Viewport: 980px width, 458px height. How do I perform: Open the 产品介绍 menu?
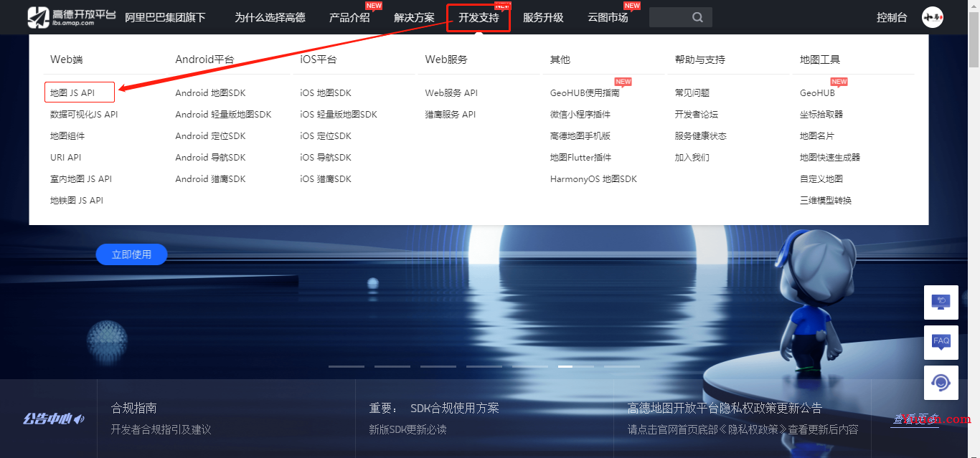349,18
